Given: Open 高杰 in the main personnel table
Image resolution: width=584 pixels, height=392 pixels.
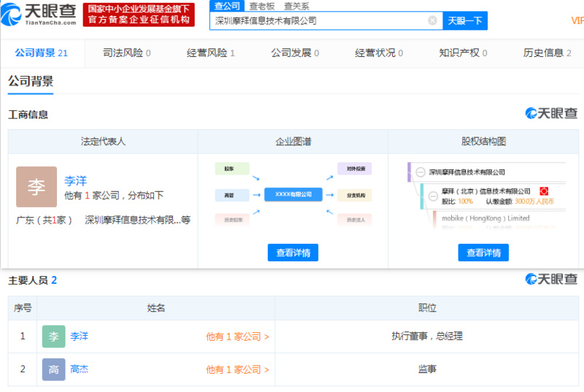Looking at the screenshot, I should pyautogui.click(x=79, y=369).
